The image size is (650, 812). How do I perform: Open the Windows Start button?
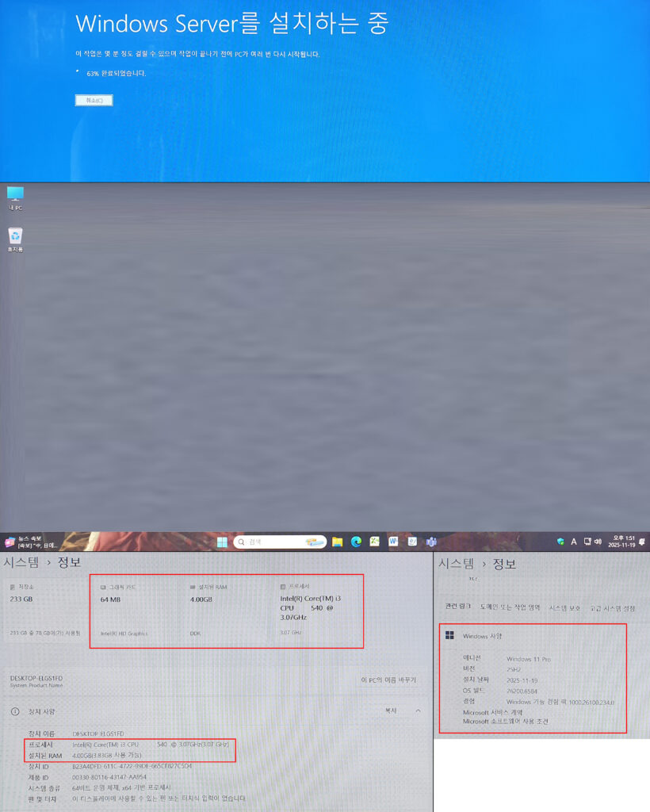click(x=222, y=542)
